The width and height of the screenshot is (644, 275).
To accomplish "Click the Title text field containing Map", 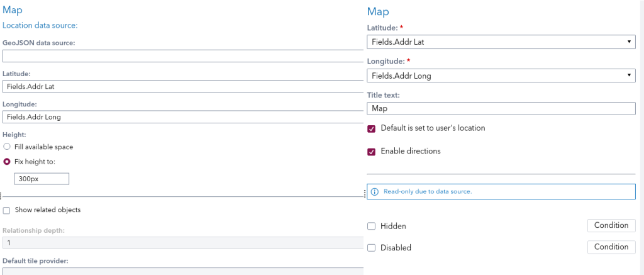I will (501, 108).
